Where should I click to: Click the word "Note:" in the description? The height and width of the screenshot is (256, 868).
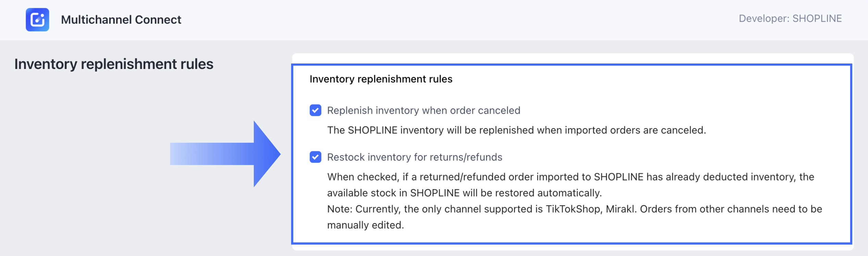tap(339, 209)
